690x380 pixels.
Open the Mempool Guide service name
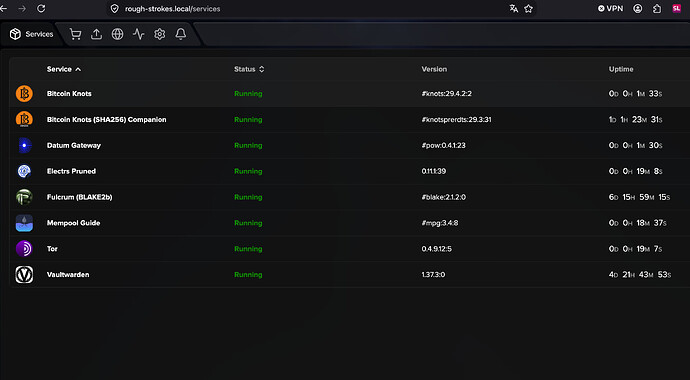(x=73, y=223)
